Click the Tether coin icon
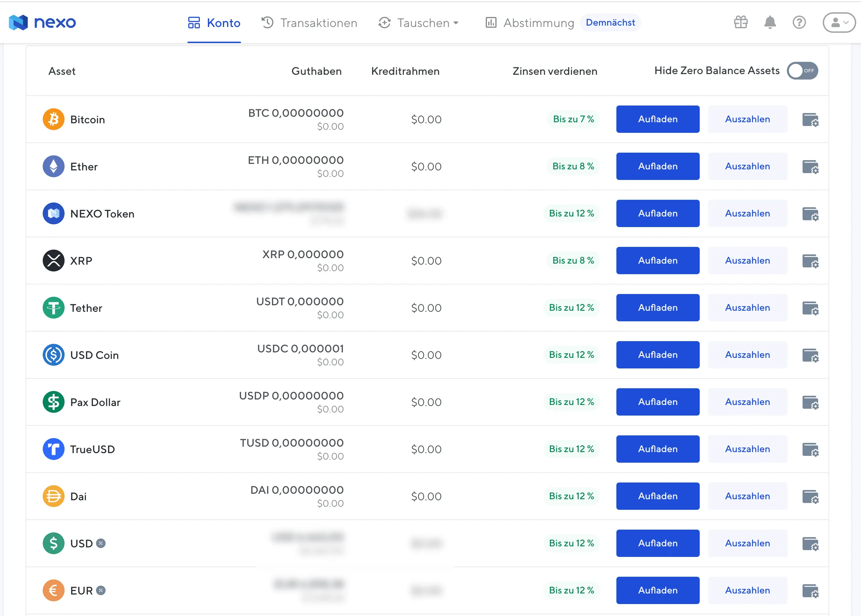The width and height of the screenshot is (861, 616). 54,308
